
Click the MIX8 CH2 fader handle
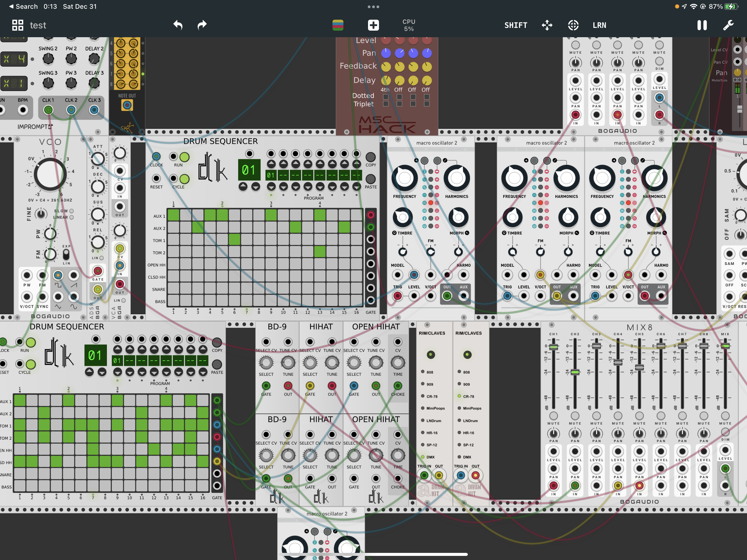575,372
